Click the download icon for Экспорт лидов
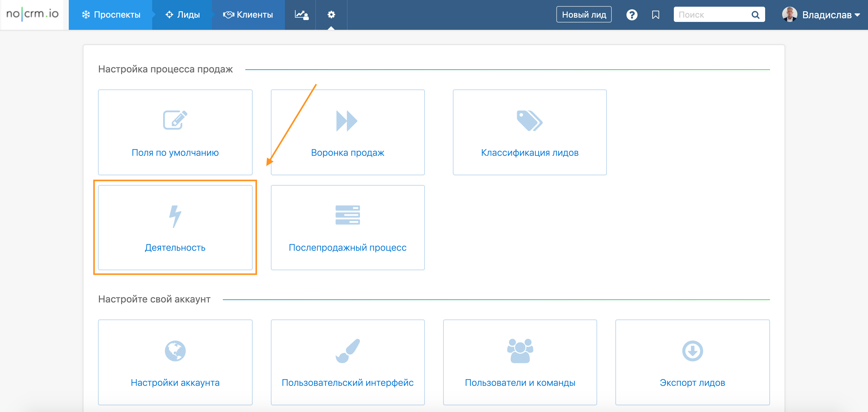Viewport: 868px width, 412px height. [692, 351]
